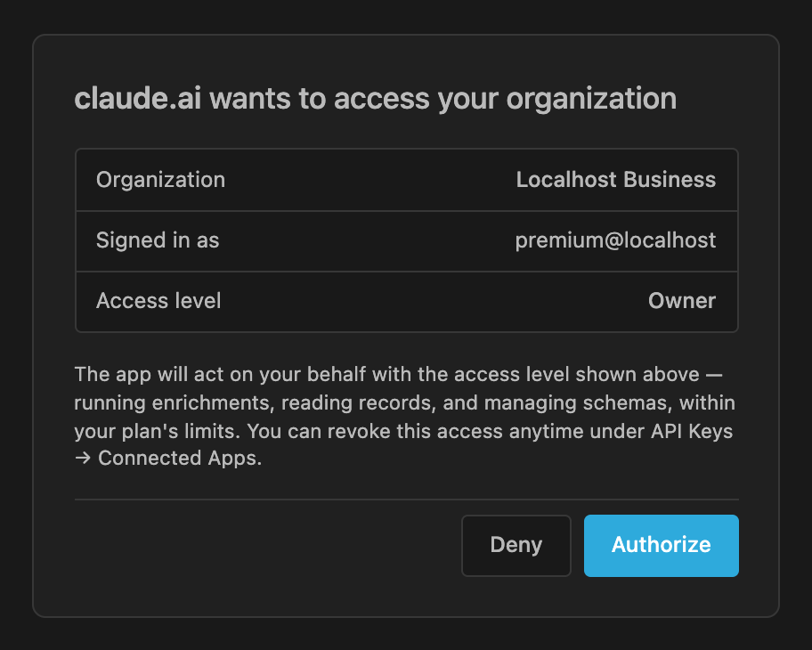
Task: Click the 'premium@localhost' email text
Action: click(615, 240)
